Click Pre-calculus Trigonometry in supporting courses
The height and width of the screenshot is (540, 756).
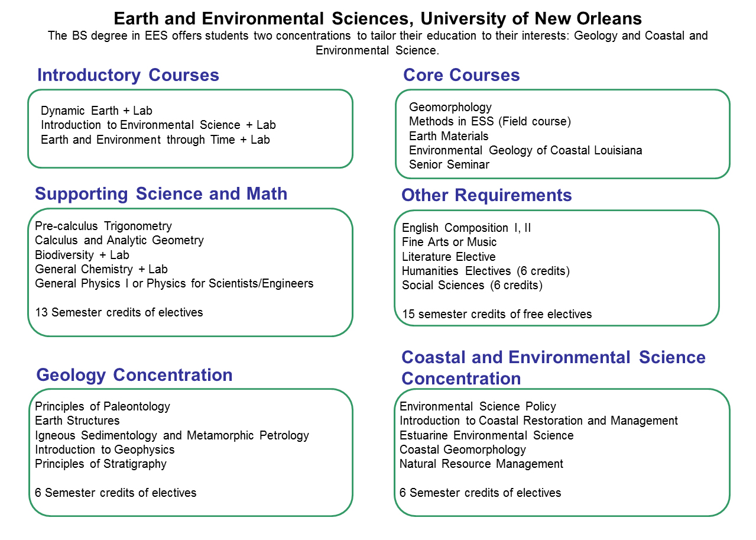[103, 226]
